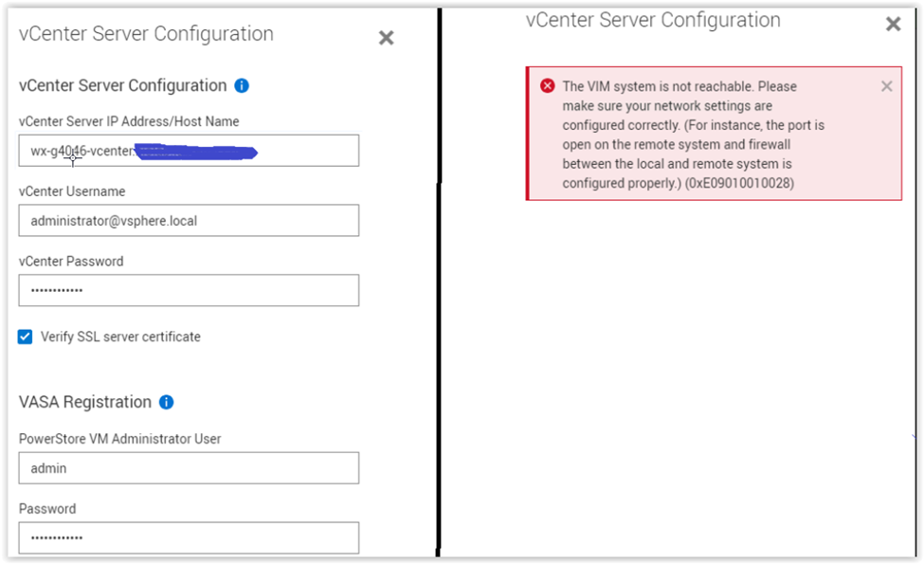Image resolution: width=924 pixels, height=564 pixels.
Task: Click inside the vCenter Password field
Action: tap(189, 290)
